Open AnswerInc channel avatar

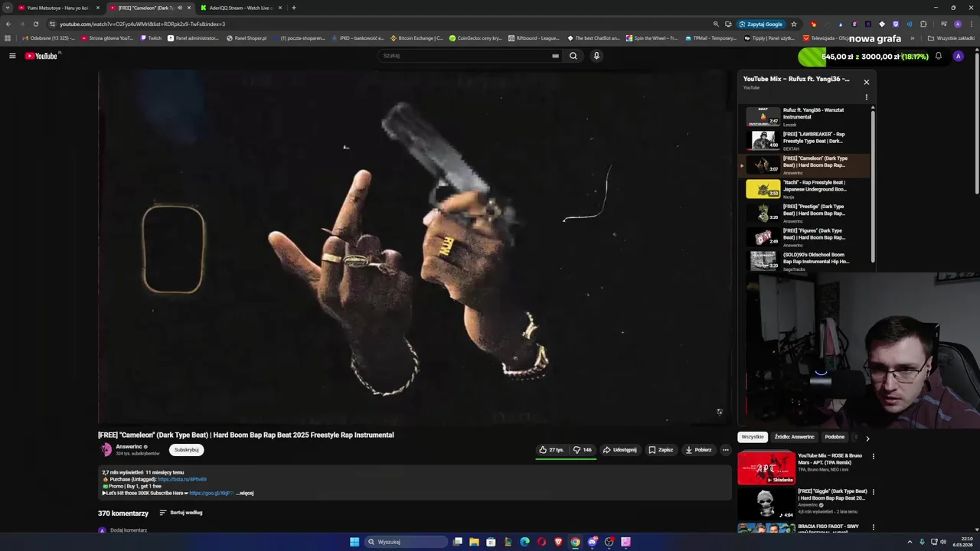(x=106, y=450)
